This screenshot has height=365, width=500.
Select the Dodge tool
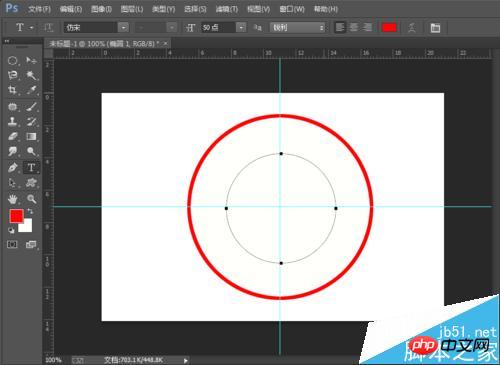31,151
